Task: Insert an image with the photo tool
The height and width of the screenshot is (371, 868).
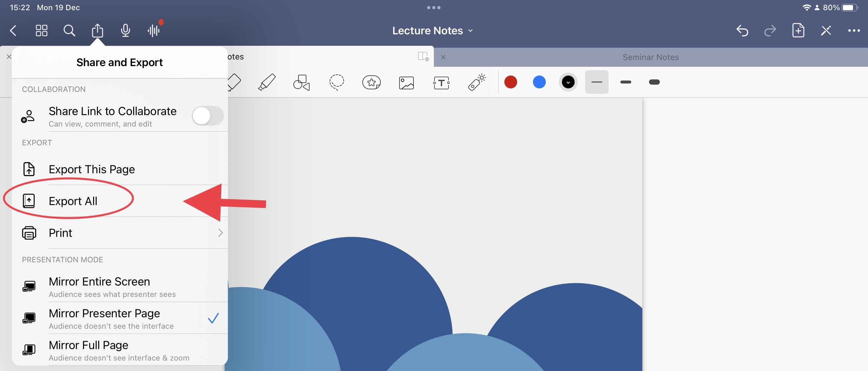Action: (406, 82)
